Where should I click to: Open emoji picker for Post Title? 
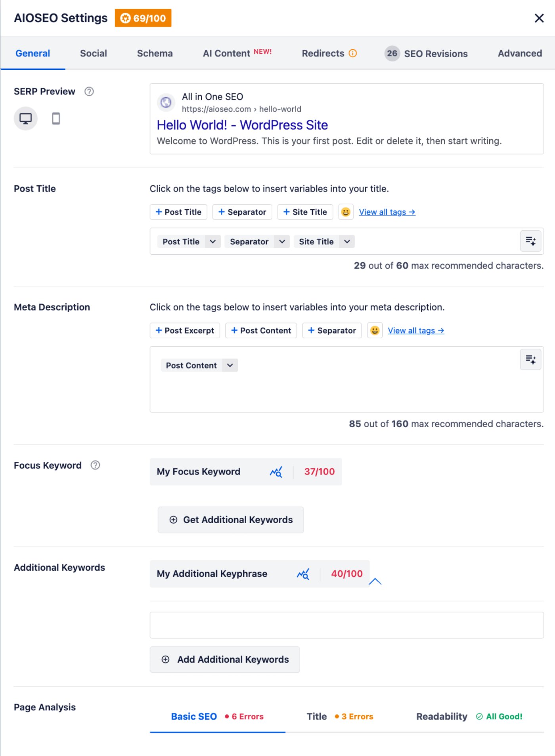point(345,212)
